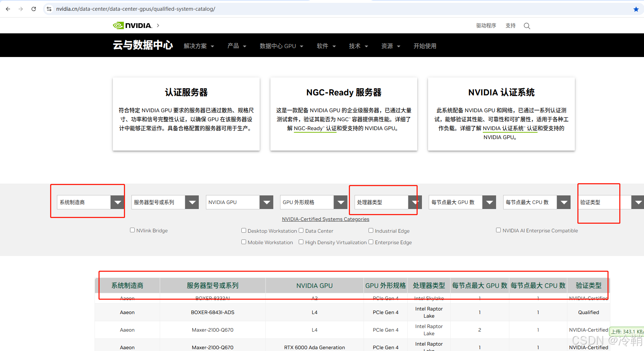This screenshot has width=644, height=351.
Task: Tick the Data Center checkbox
Action: (x=301, y=231)
